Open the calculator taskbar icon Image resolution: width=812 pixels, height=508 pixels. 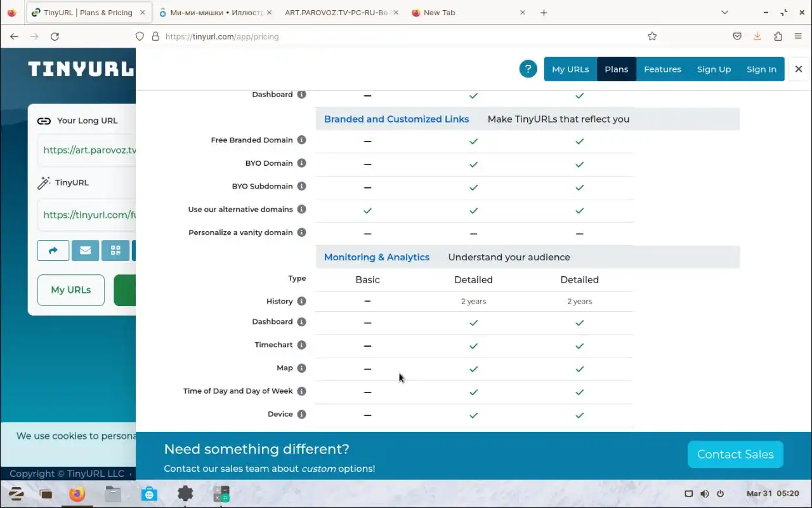click(x=221, y=493)
